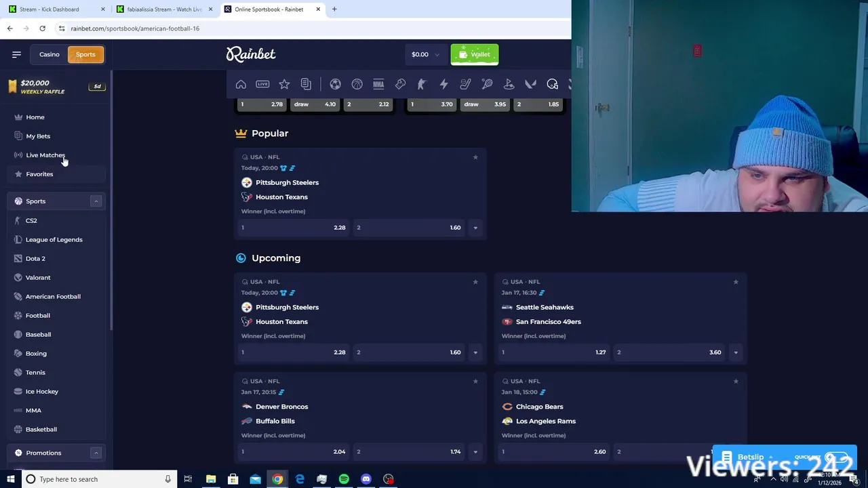Favorite the Popular Steelers vs Texans match

475,157
